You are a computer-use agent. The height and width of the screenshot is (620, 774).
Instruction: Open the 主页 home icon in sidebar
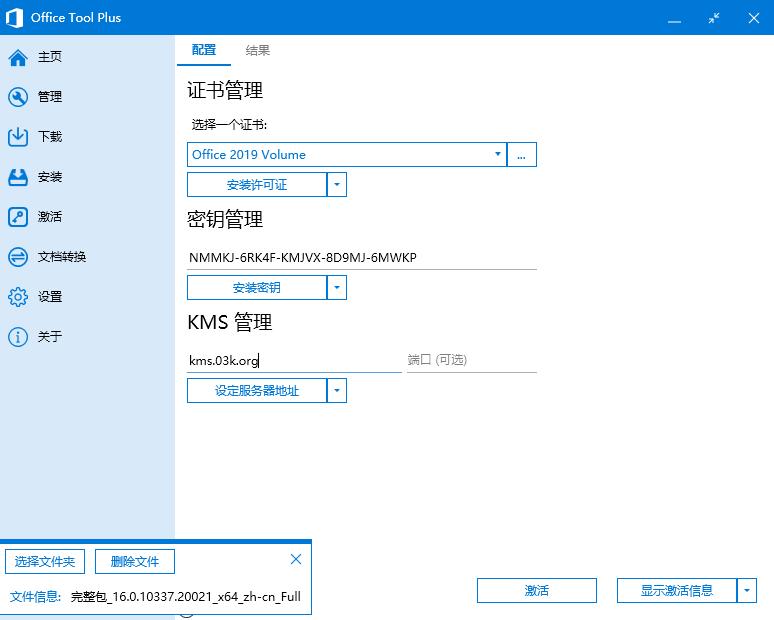18,57
